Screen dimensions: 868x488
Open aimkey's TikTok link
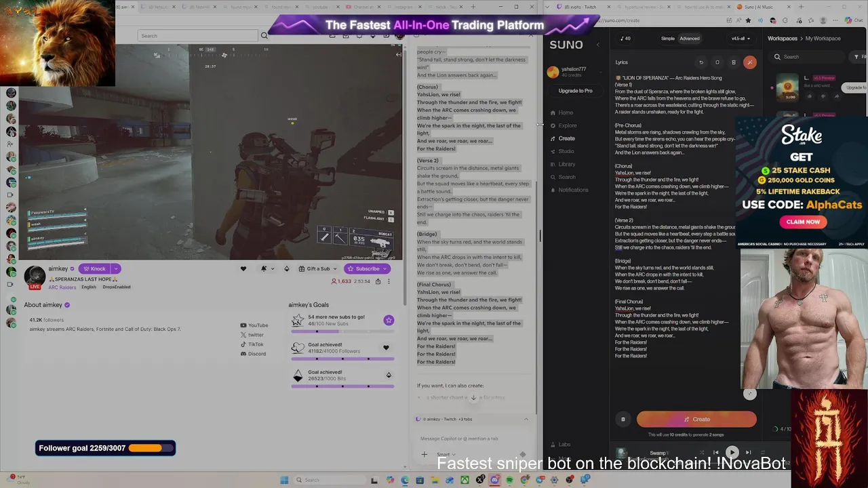coord(252,344)
